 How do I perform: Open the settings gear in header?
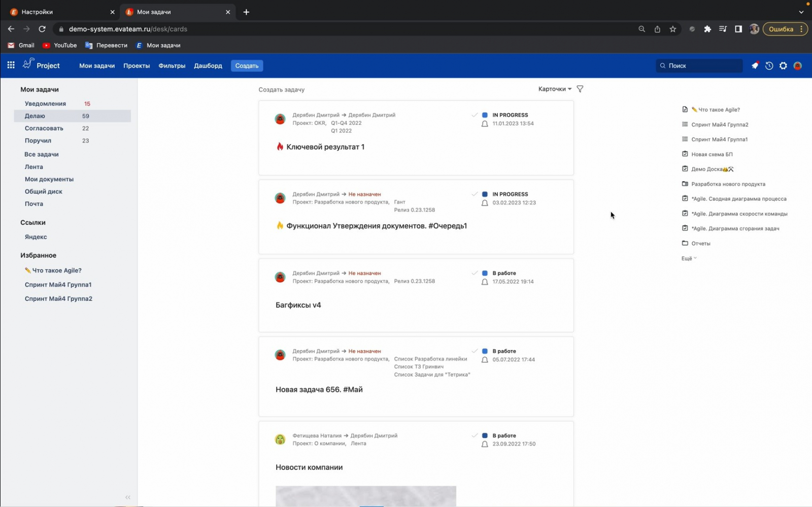[783, 65]
